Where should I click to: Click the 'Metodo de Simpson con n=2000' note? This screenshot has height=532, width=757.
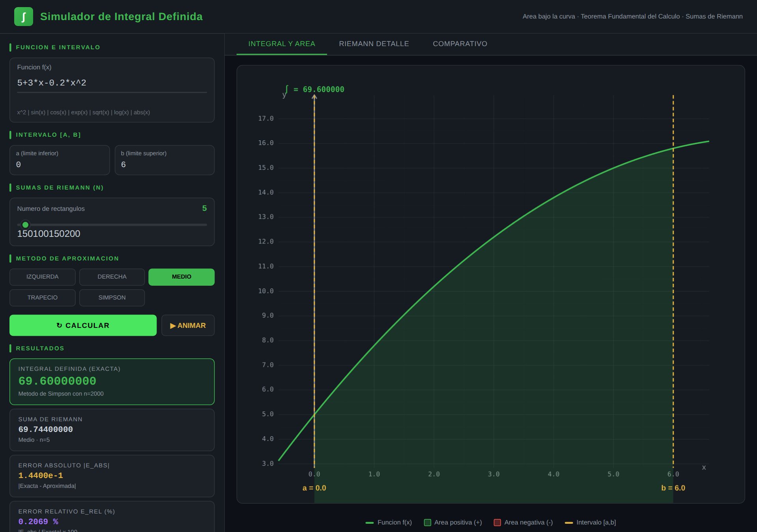click(x=61, y=394)
